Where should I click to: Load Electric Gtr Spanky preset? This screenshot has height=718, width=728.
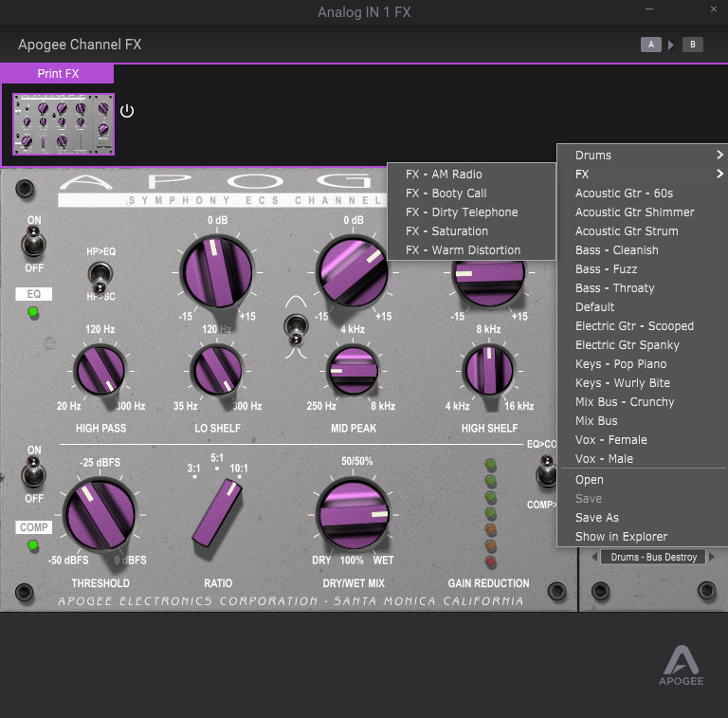642,345
